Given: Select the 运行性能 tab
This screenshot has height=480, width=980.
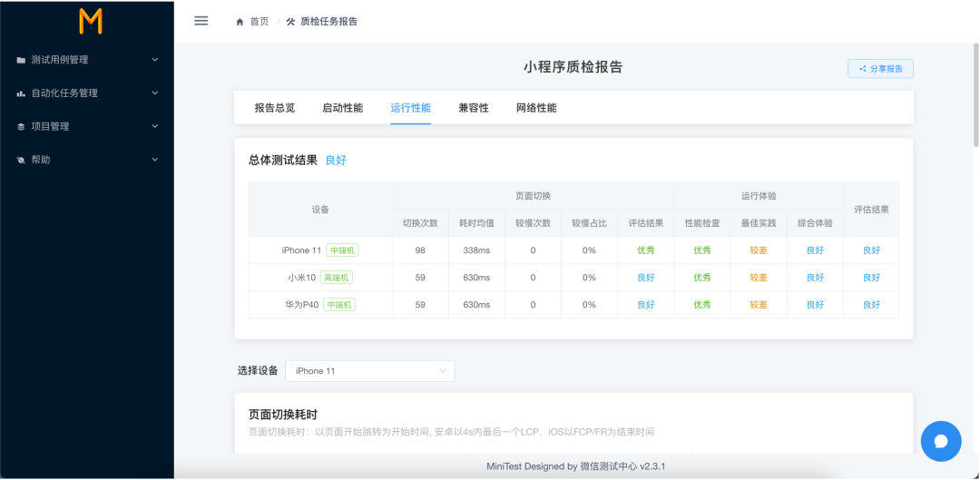Looking at the screenshot, I should point(411,107).
